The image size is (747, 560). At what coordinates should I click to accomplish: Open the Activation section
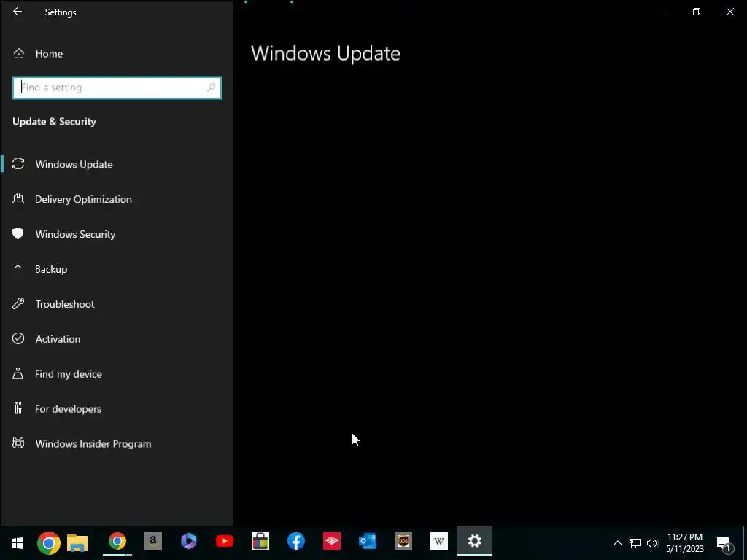point(47,338)
